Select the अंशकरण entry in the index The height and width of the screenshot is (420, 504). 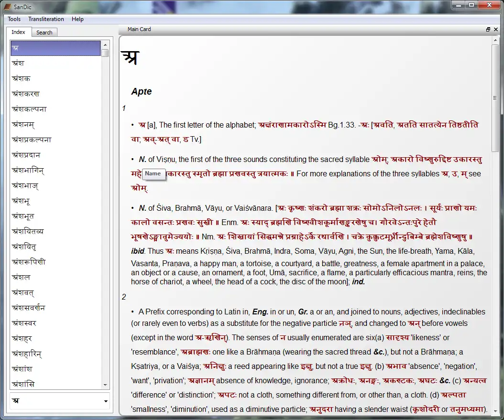point(26,94)
